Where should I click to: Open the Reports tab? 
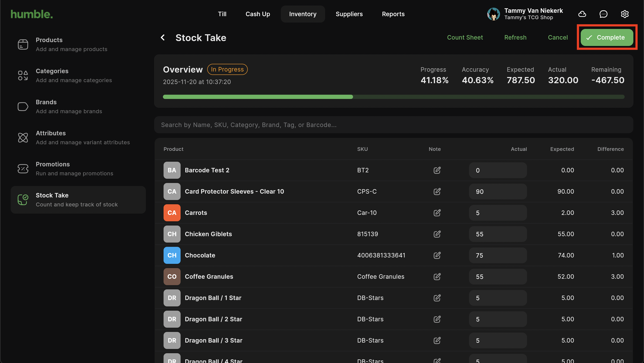(393, 14)
